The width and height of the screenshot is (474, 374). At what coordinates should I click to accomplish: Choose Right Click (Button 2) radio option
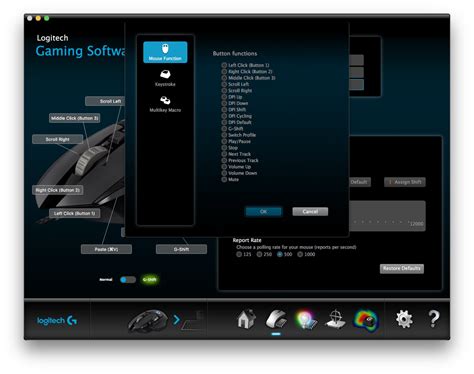pyautogui.click(x=224, y=72)
